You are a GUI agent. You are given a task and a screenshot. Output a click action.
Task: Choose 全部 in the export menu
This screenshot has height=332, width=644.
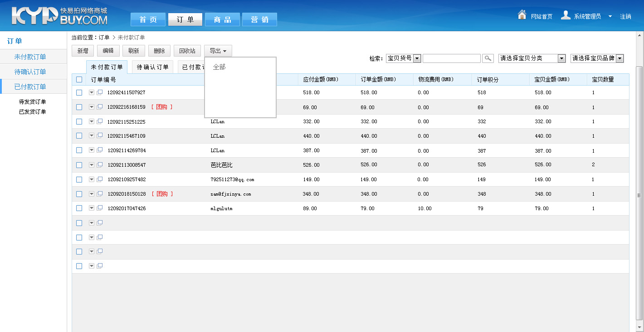(219, 67)
